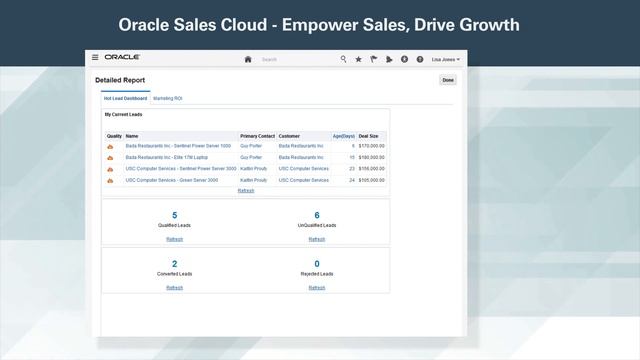Click hot lead icon for Sentinel Power Server 1000
The image size is (640, 360).
pos(110,147)
